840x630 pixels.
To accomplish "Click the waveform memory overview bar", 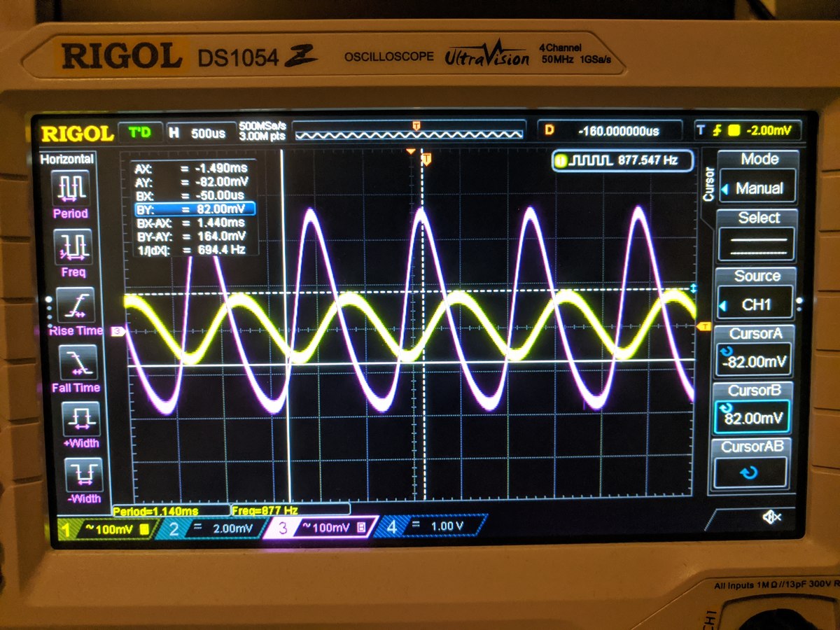I will click(409, 131).
